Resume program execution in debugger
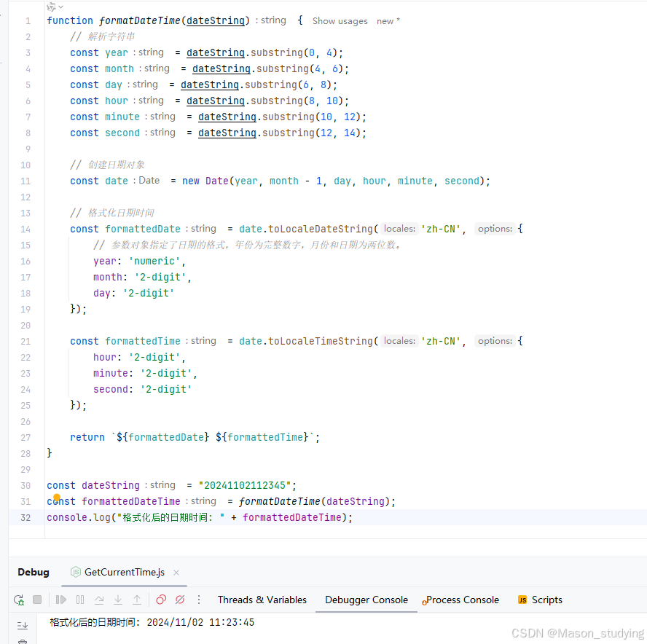 pos(60,600)
